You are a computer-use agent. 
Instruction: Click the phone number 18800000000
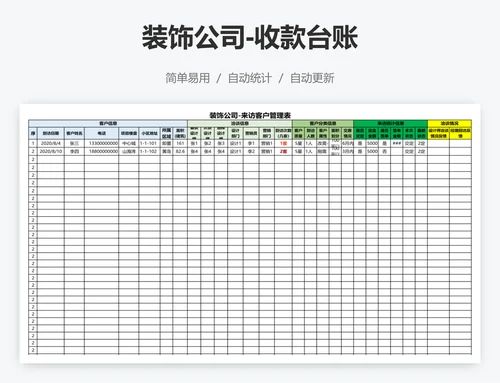click(103, 151)
